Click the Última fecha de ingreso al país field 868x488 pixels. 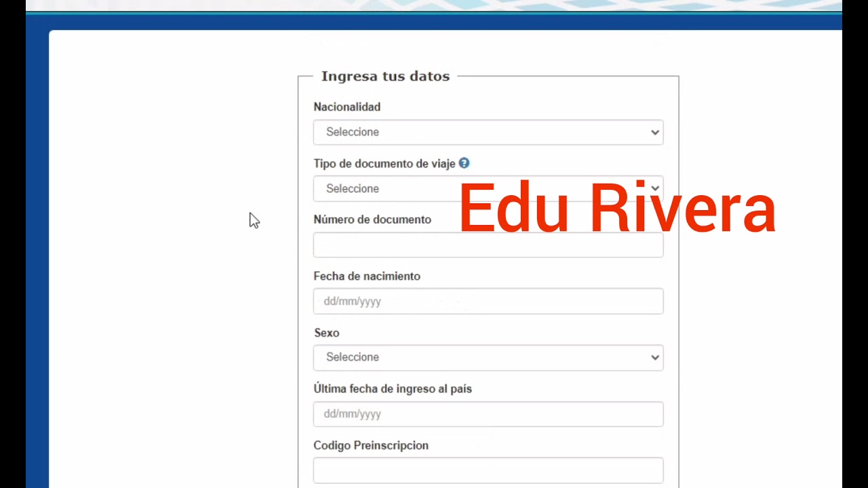[x=488, y=414]
